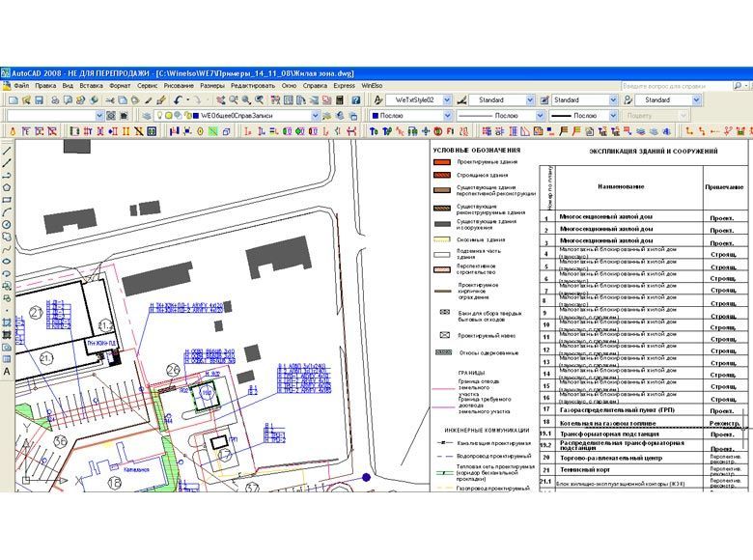The image size is (753, 560).
Task: Open the WEОбщееОСправЗаписи layer dropdown
Action: point(314,115)
